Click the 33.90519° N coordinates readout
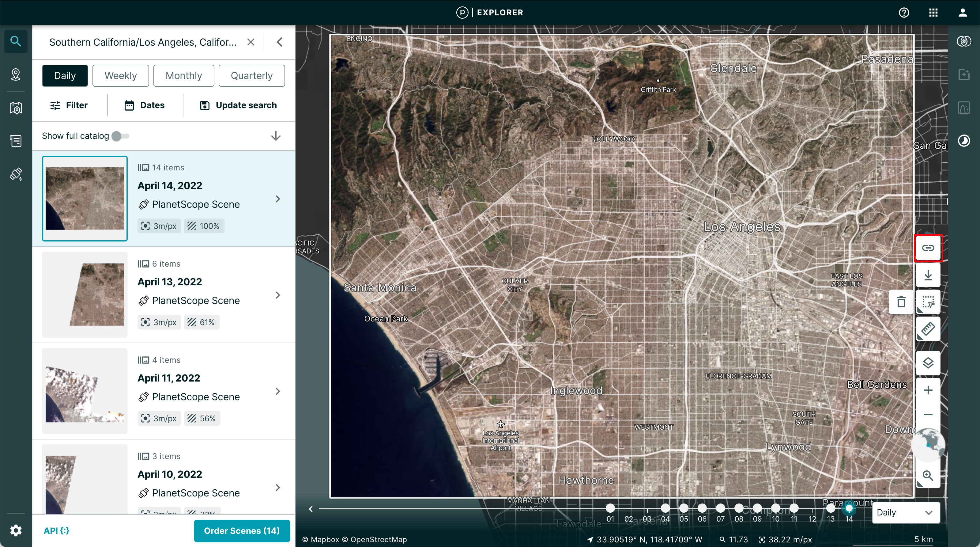 pyautogui.click(x=645, y=539)
